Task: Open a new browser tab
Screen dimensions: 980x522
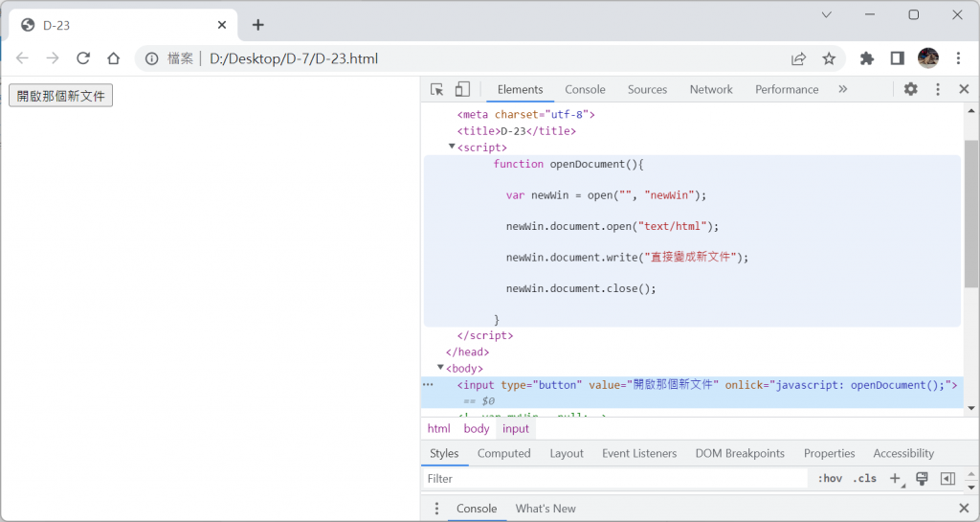Action: 258,25
